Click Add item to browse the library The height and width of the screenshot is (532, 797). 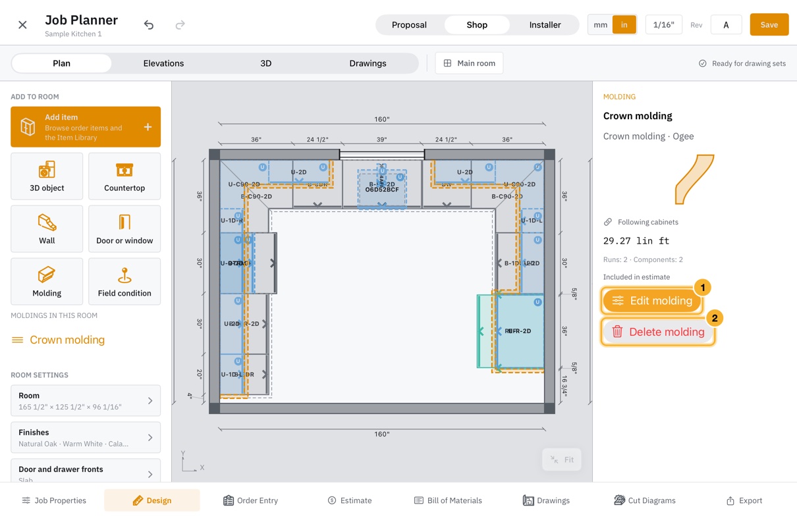[x=86, y=127]
